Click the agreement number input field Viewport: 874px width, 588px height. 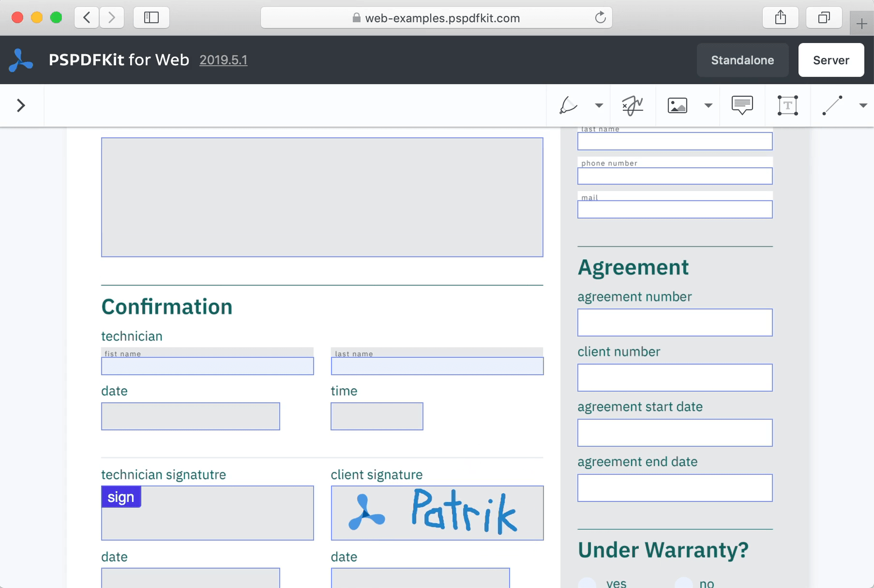[675, 322]
